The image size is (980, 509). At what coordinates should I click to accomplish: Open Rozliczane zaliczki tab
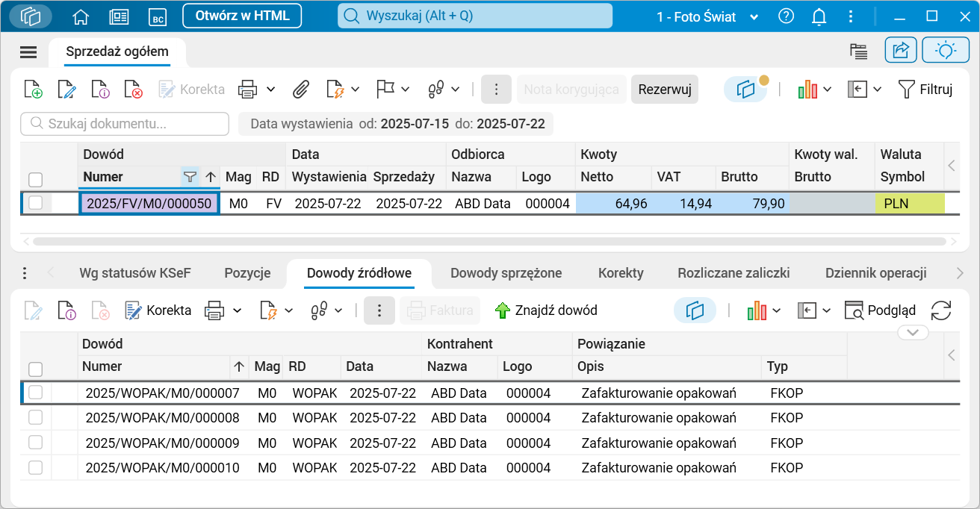734,273
